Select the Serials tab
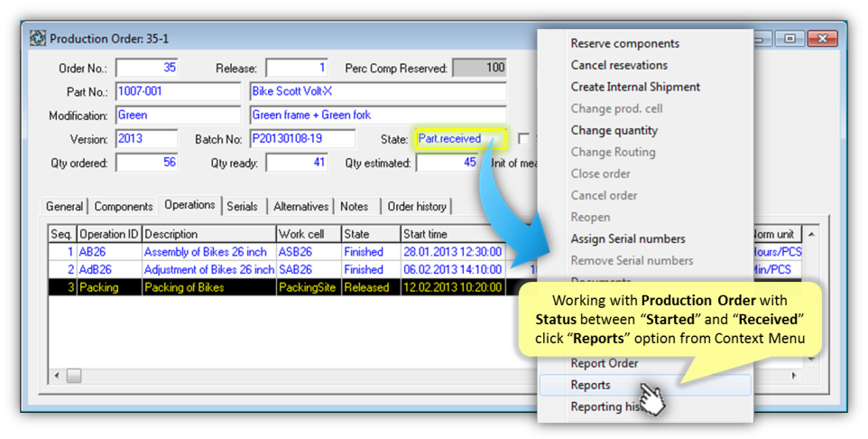The width and height of the screenshot is (868, 439). 242,206
